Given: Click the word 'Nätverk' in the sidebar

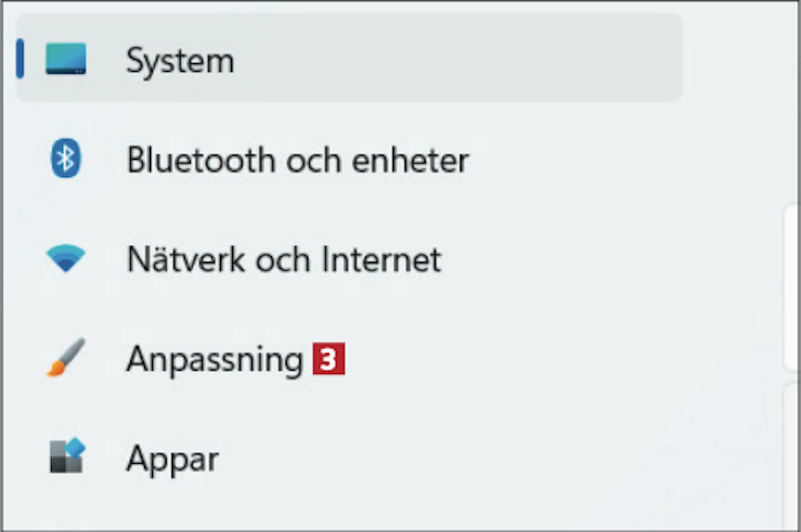Looking at the screenshot, I should tap(188, 259).
